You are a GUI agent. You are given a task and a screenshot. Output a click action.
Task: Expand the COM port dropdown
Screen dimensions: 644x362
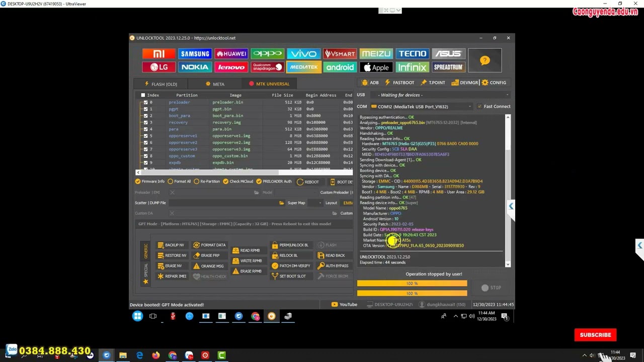469,107
